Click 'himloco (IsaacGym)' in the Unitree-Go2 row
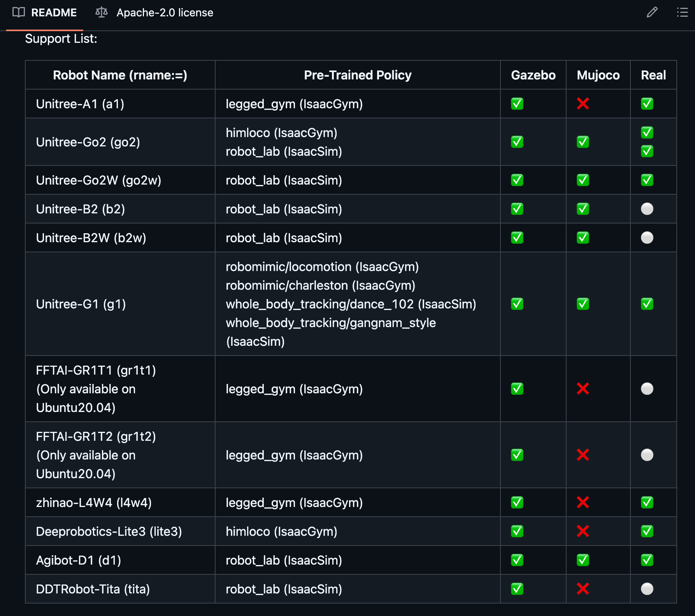The width and height of the screenshot is (695, 616). coord(281,133)
